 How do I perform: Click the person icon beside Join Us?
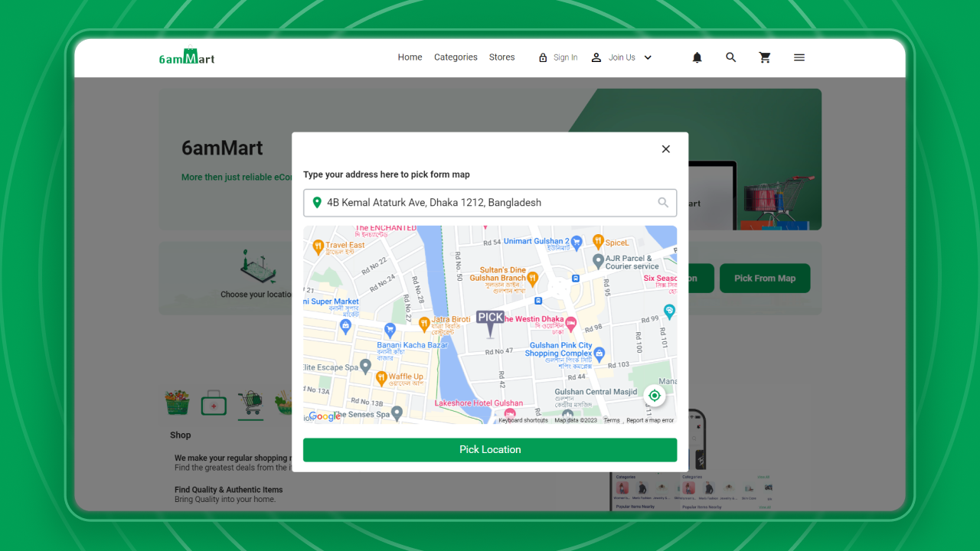click(596, 57)
